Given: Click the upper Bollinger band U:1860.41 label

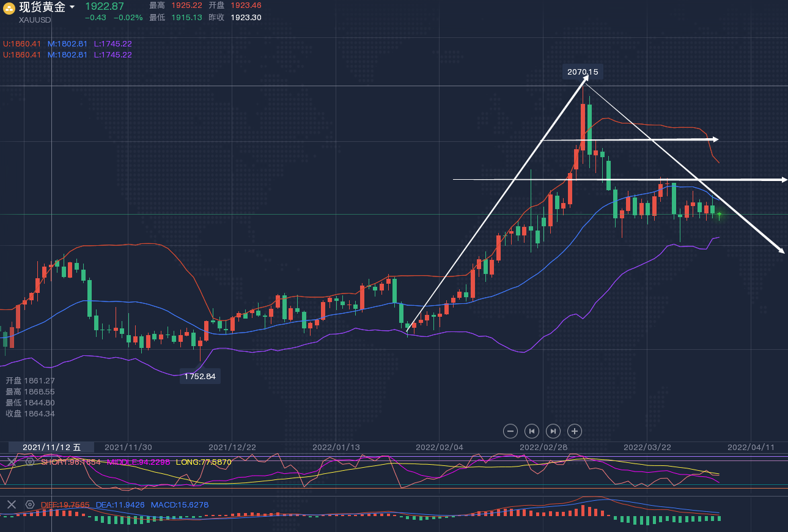Looking at the screenshot, I should [23, 44].
